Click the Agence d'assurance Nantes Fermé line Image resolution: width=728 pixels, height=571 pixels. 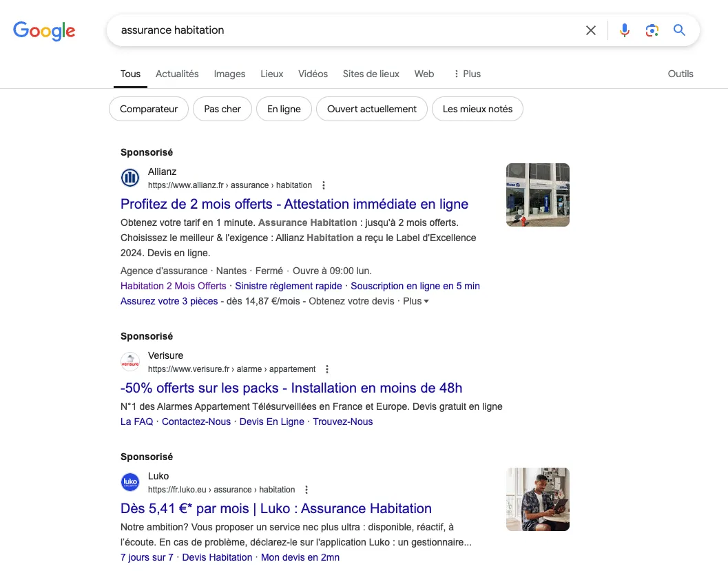246,271
